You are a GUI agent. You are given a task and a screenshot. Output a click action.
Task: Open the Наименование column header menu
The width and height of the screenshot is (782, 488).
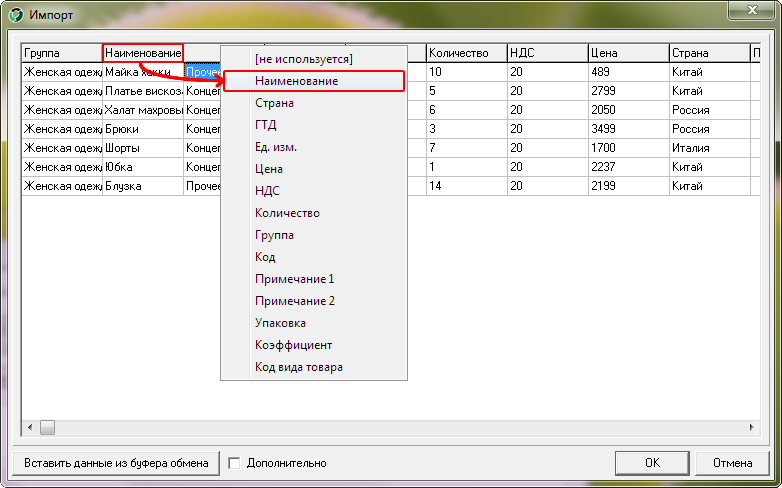[x=142, y=52]
